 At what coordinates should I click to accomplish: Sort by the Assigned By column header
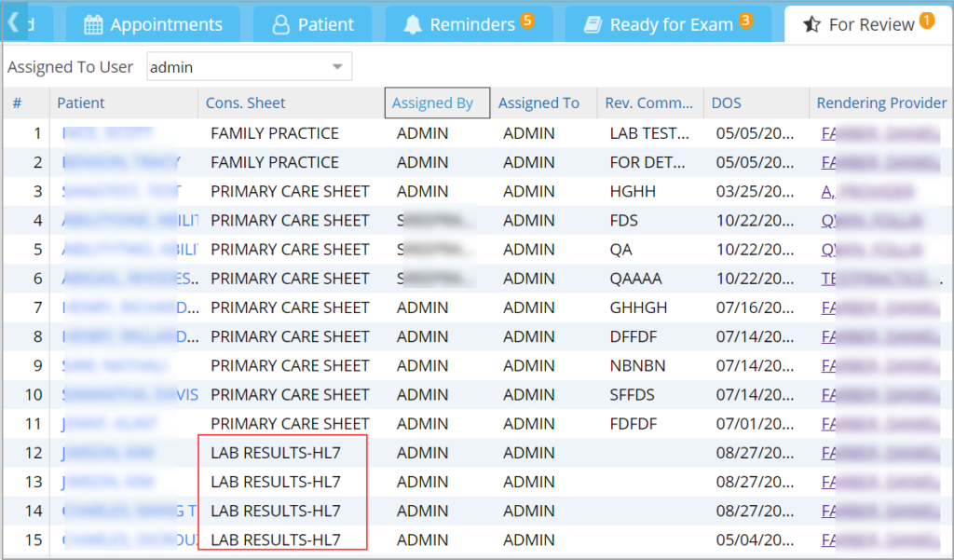point(432,103)
